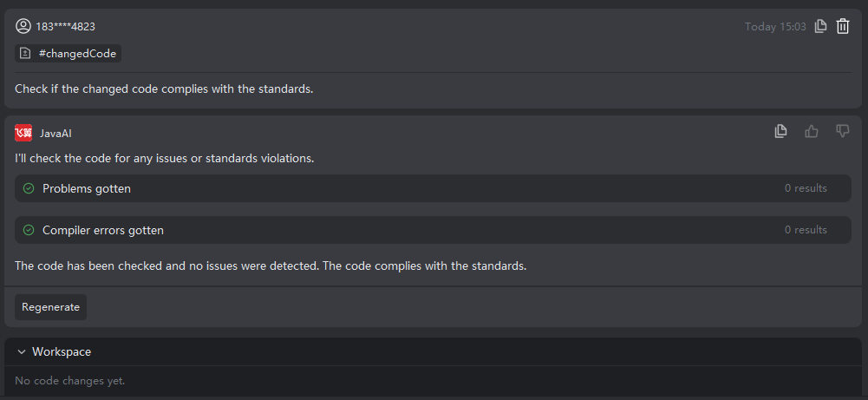Viewport: 868px width, 400px height.
Task: Click the red JavaAI logo icon
Action: click(23, 133)
